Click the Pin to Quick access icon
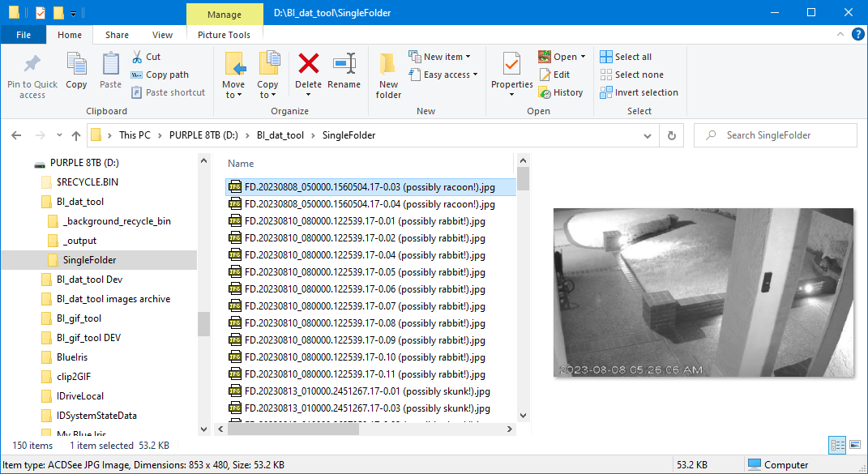 pos(32,65)
